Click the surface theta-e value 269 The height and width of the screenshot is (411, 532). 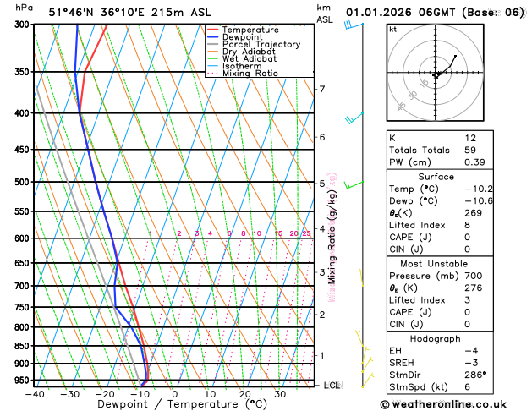[x=473, y=213]
